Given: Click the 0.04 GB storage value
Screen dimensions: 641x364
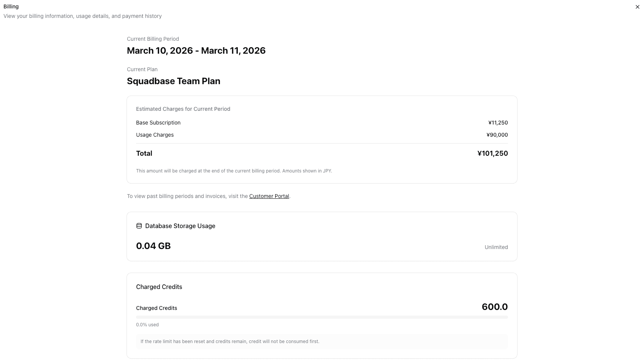Looking at the screenshot, I should click(x=153, y=246).
